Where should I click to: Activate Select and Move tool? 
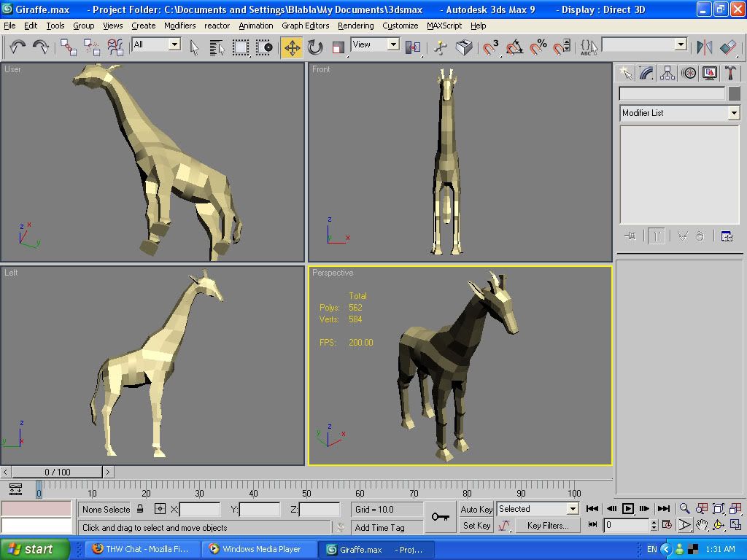click(292, 47)
